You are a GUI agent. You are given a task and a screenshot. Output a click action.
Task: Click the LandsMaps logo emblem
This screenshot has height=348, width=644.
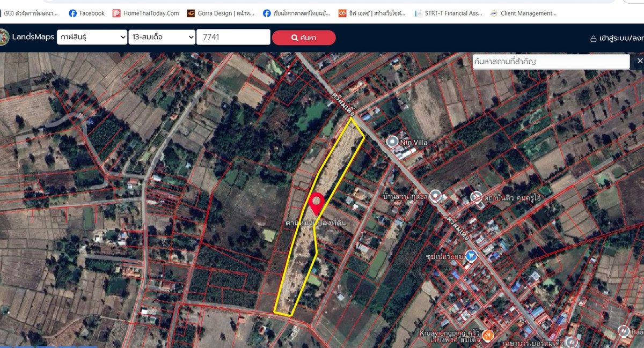click(x=4, y=37)
